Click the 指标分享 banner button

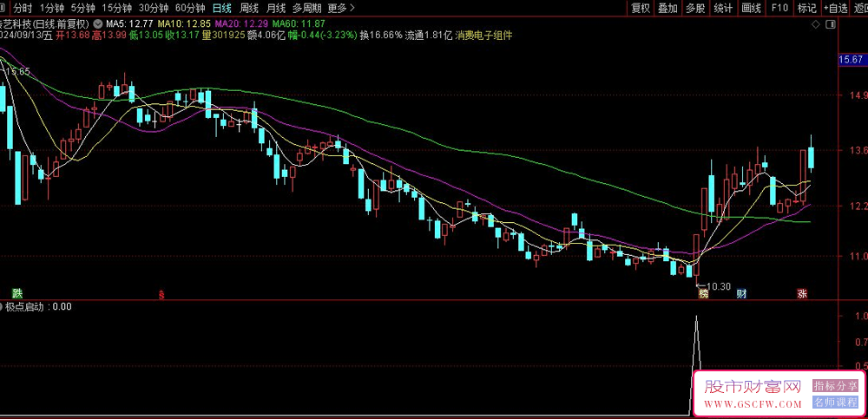(835, 385)
